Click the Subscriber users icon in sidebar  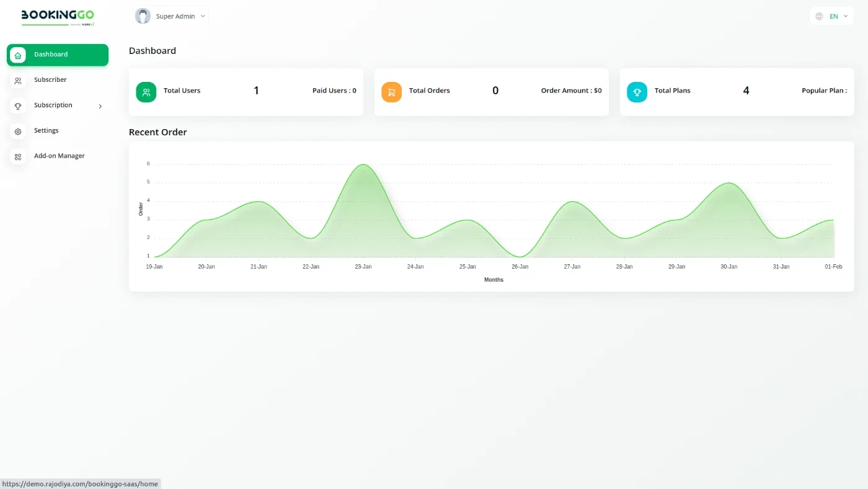click(x=18, y=80)
